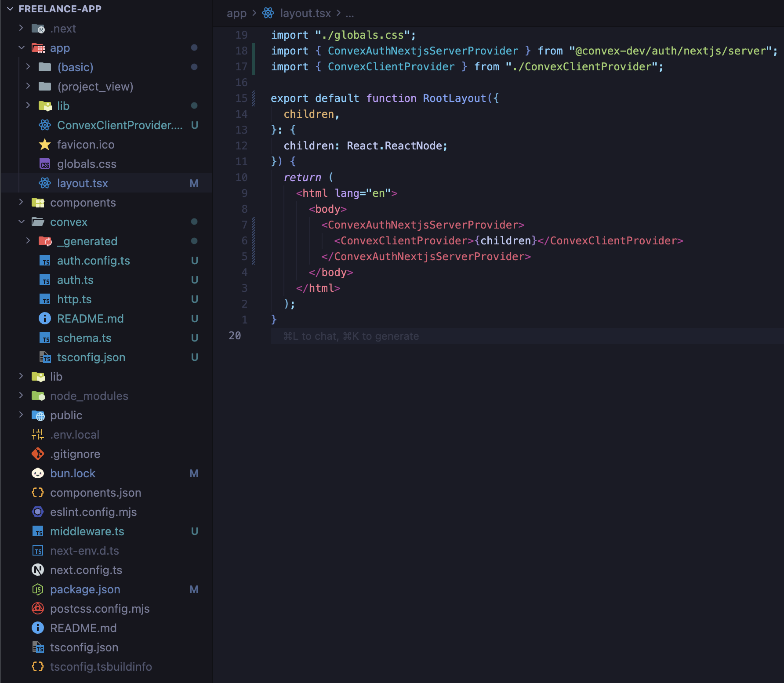Click the TypeScript icon beside auth.config.ts

coord(45,260)
